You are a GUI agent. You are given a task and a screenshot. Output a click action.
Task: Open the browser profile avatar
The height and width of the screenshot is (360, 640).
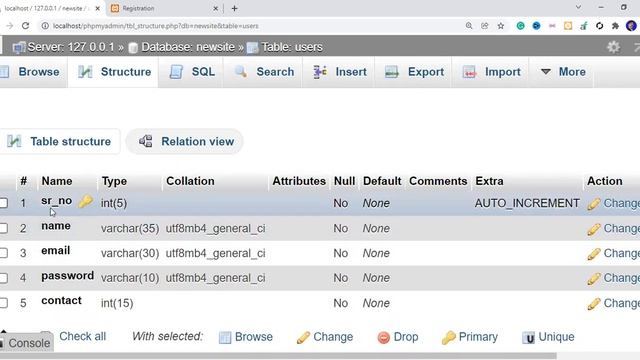[x=631, y=26]
